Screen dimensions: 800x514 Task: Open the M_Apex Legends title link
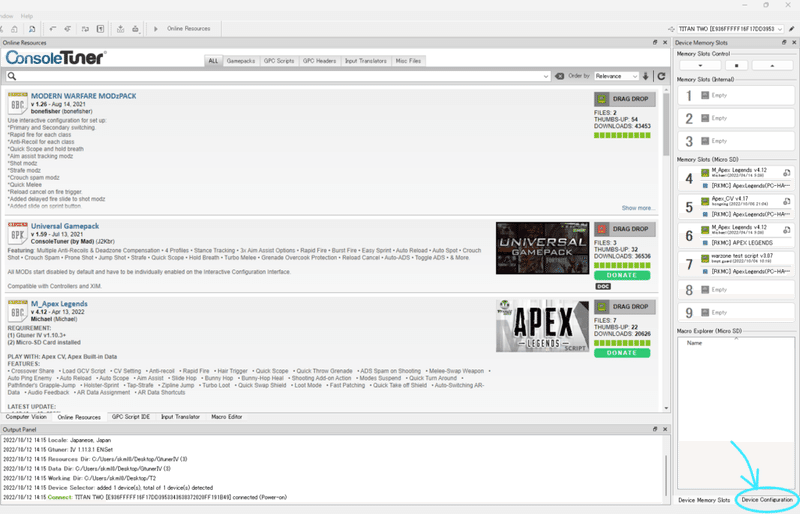tap(59, 304)
